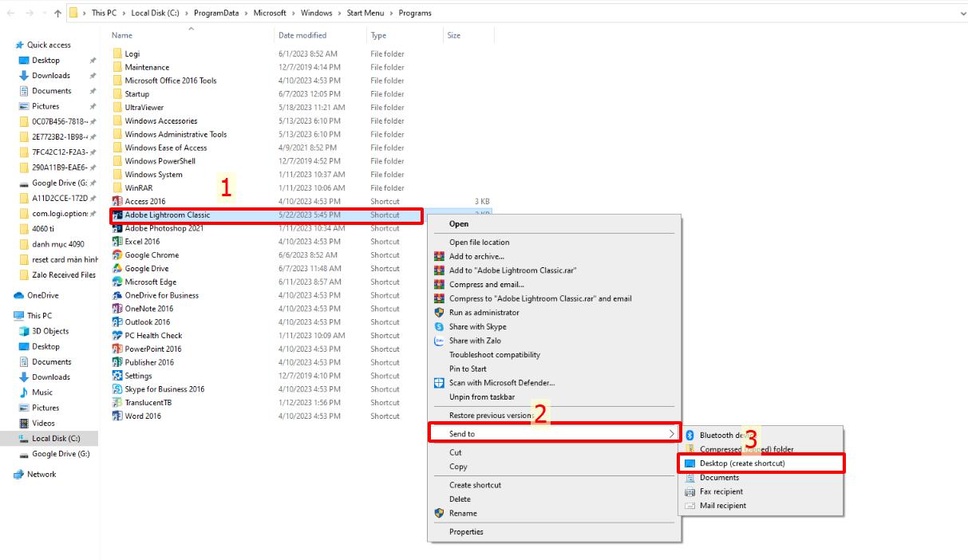Screen dimensions: 968x560
Task: Click the Windows breadcrumb in address bar
Action: pyautogui.click(x=317, y=14)
